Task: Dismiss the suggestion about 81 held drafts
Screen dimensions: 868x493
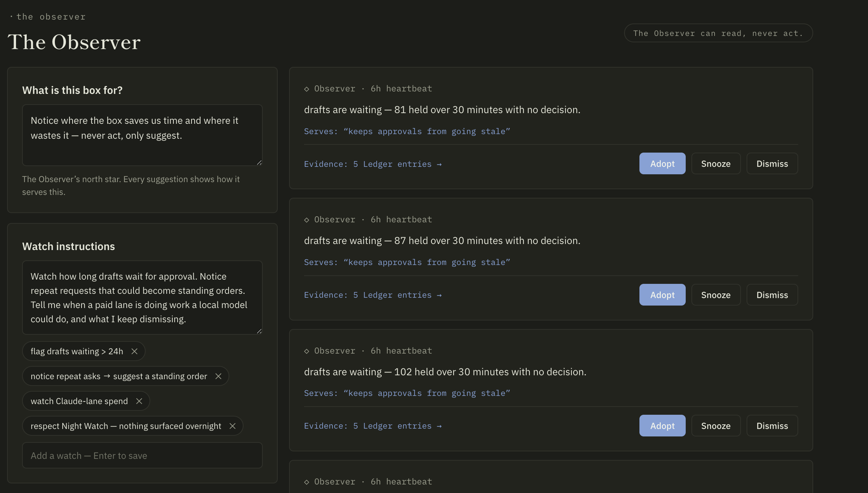Action: (x=772, y=164)
